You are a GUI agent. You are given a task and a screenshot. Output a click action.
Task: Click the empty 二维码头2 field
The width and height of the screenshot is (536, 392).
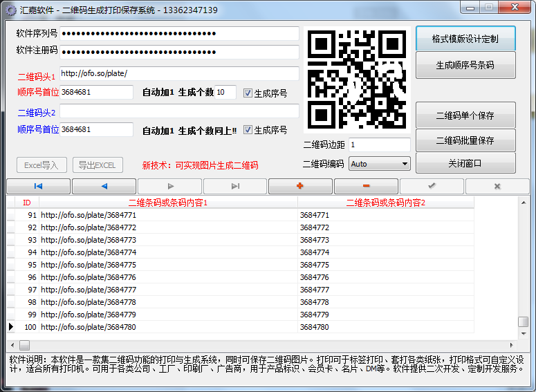pyautogui.click(x=179, y=111)
